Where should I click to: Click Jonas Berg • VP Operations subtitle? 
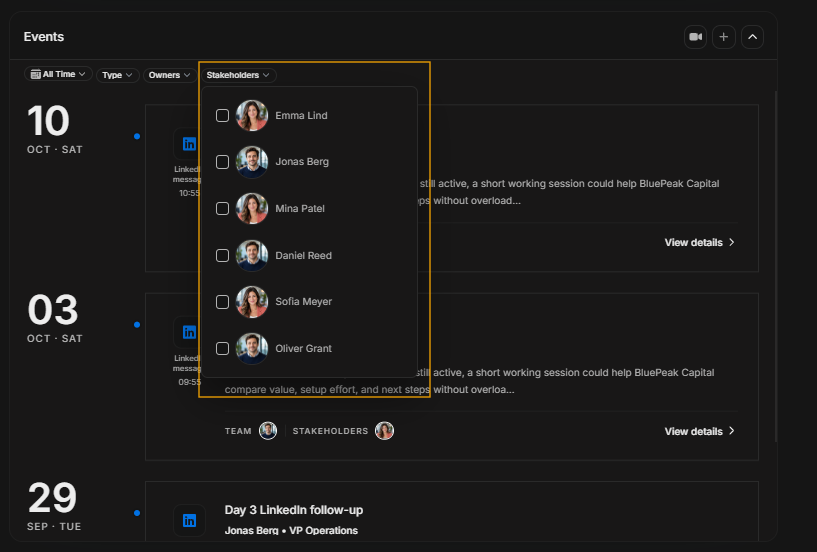[x=291, y=530]
